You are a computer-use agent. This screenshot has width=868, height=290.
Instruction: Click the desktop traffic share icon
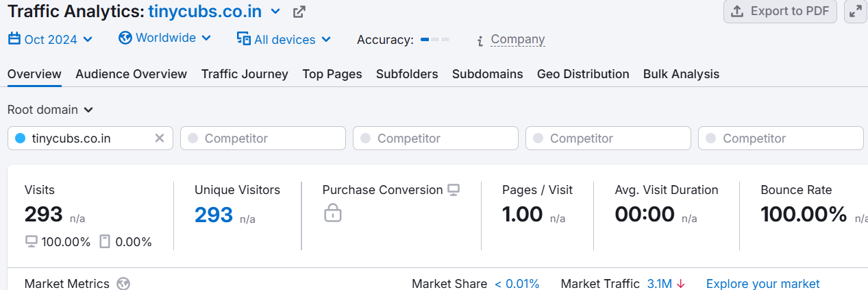tap(32, 241)
